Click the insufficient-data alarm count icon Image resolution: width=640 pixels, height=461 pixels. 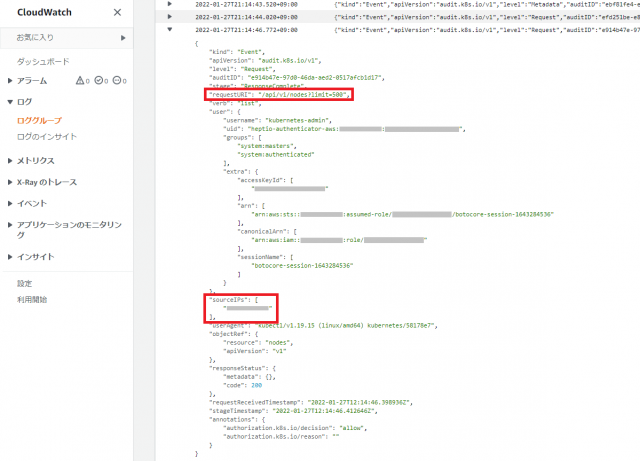120,81
